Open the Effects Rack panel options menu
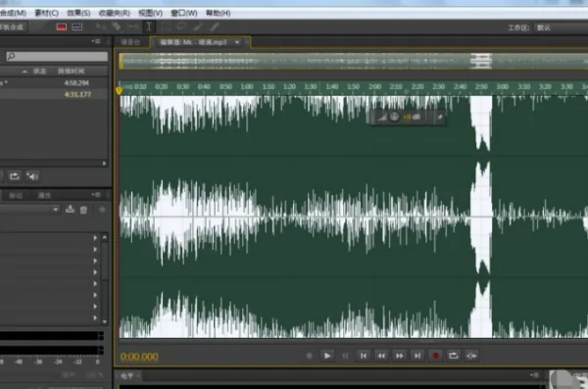 tap(96, 195)
